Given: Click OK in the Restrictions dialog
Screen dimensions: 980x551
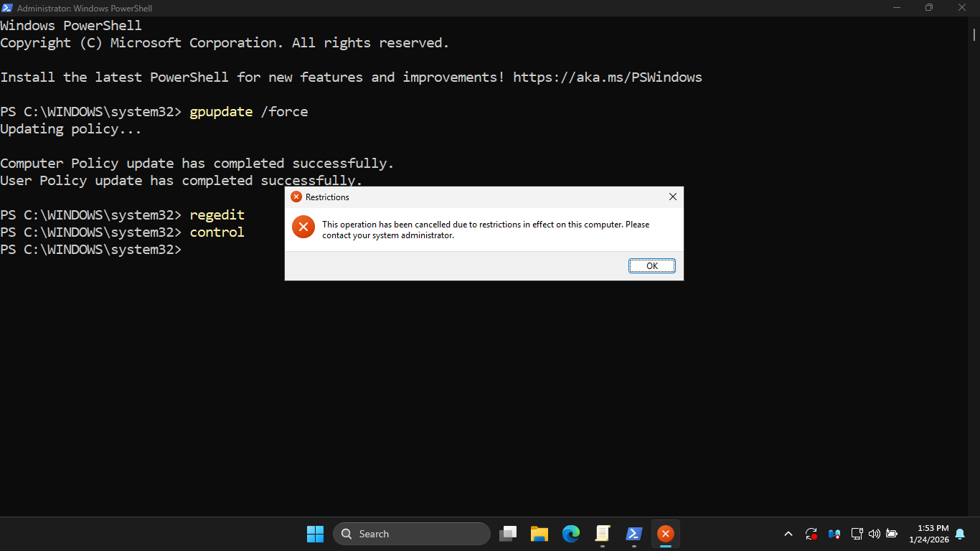Looking at the screenshot, I should (651, 266).
